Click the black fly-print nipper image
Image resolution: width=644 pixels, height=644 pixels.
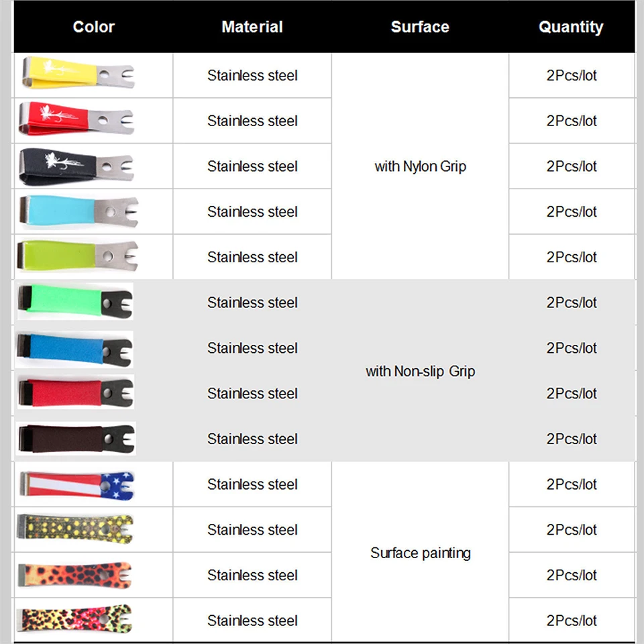pyautogui.click(x=76, y=166)
